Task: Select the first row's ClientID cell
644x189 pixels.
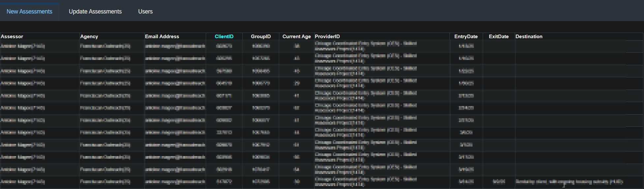Action: pos(224,46)
